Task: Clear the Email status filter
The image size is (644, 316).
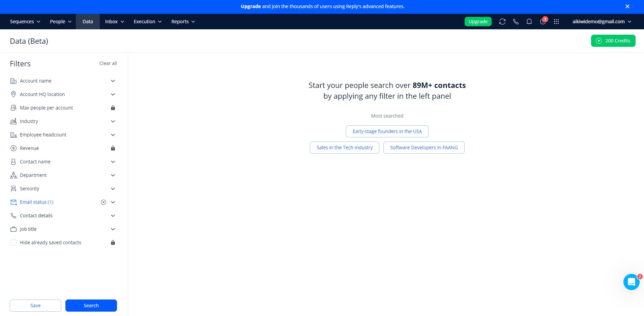Action: (104, 202)
